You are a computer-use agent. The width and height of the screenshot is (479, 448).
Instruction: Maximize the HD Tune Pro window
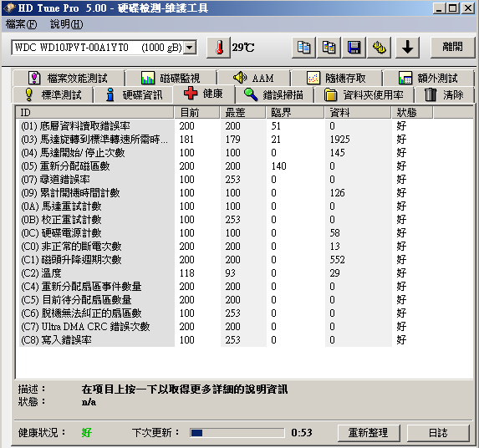coord(453,8)
